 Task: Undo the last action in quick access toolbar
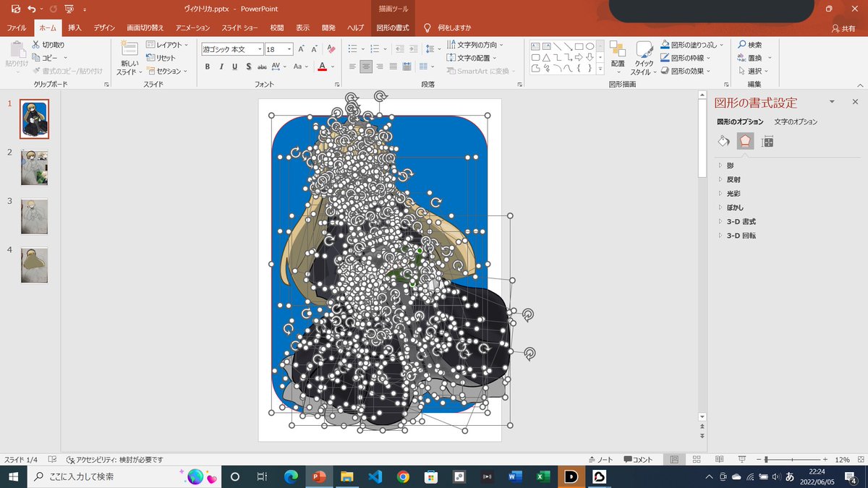click(31, 9)
